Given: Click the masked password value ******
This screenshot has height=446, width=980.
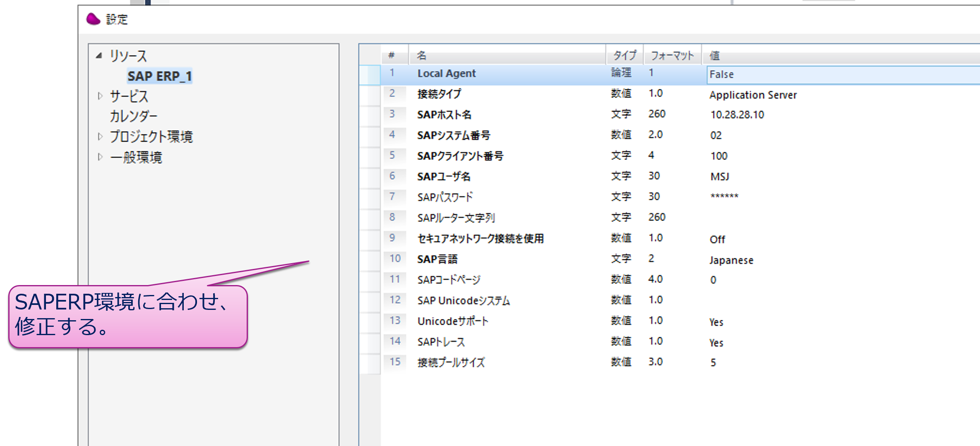Looking at the screenshot, I should click(724, 196).
